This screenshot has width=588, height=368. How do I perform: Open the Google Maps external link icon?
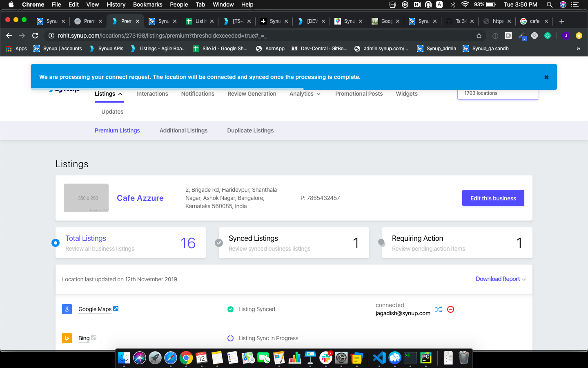(116, 309)
